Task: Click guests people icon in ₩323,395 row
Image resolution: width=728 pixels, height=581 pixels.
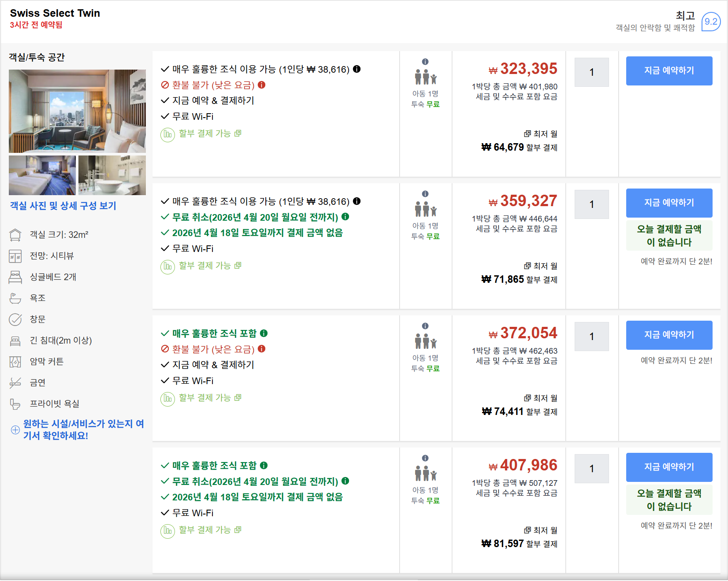Action: coord(425,77)
